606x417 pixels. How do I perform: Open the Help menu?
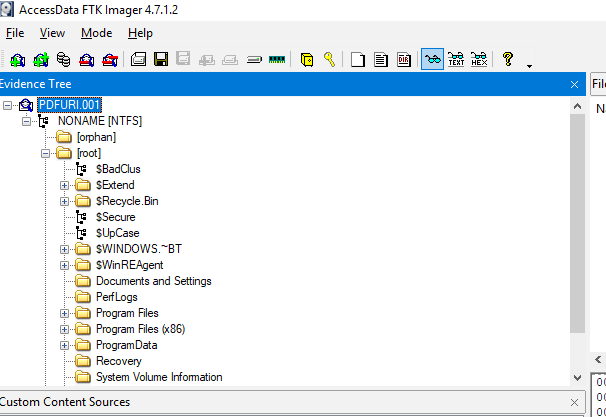(140, 33)
